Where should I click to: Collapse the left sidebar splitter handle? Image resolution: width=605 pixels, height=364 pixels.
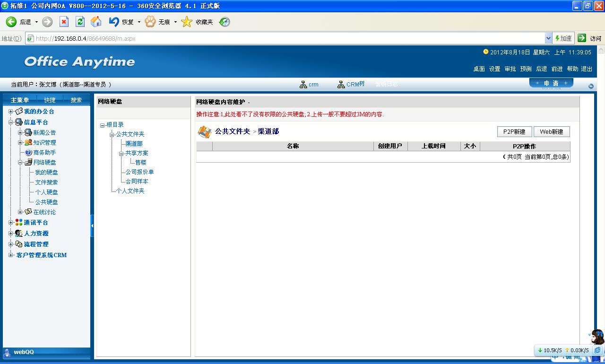tap(92, 226)
